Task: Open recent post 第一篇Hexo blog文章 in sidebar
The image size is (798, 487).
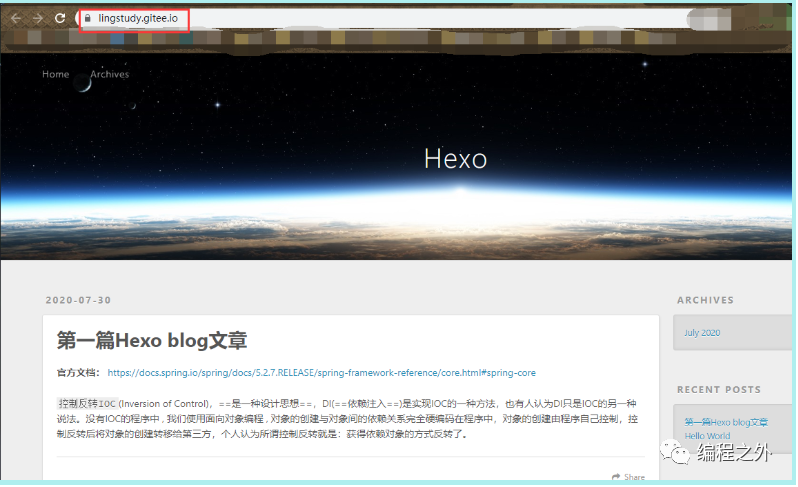Action: (726, 422)
